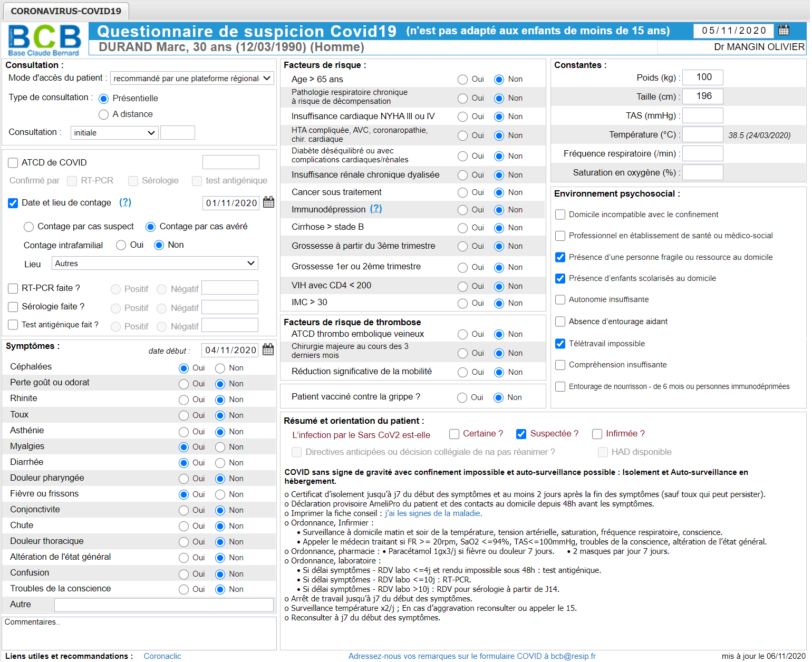The width and height of the screenshot is (812, 662).
Task: Select 'Présentielle' consultation type
Action: click(103, 99)
